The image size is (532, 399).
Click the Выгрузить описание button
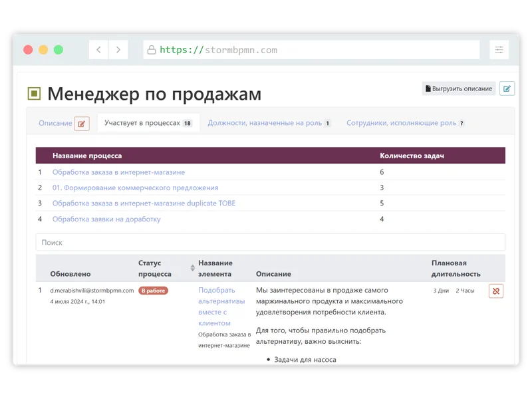(x=458, y=88)
